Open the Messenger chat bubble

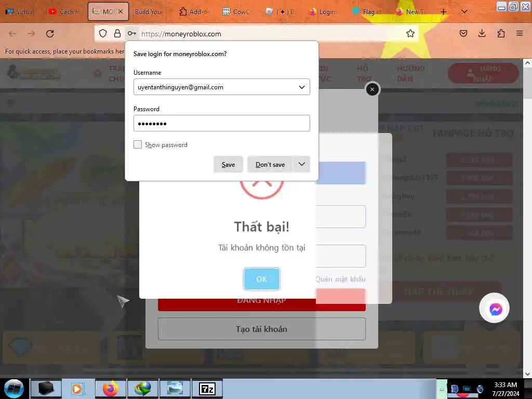(x=495, y=309)
